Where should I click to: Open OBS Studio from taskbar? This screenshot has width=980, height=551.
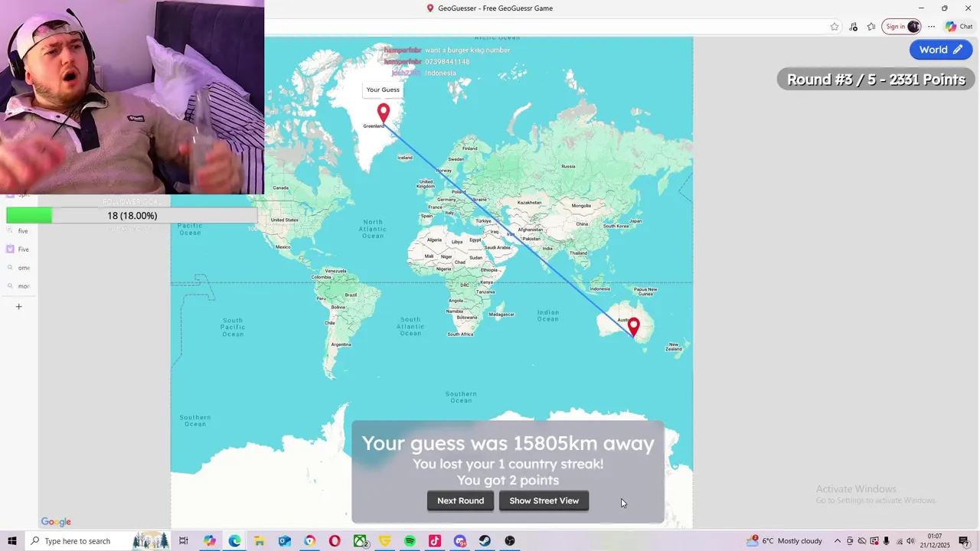(x=510, y=541)
